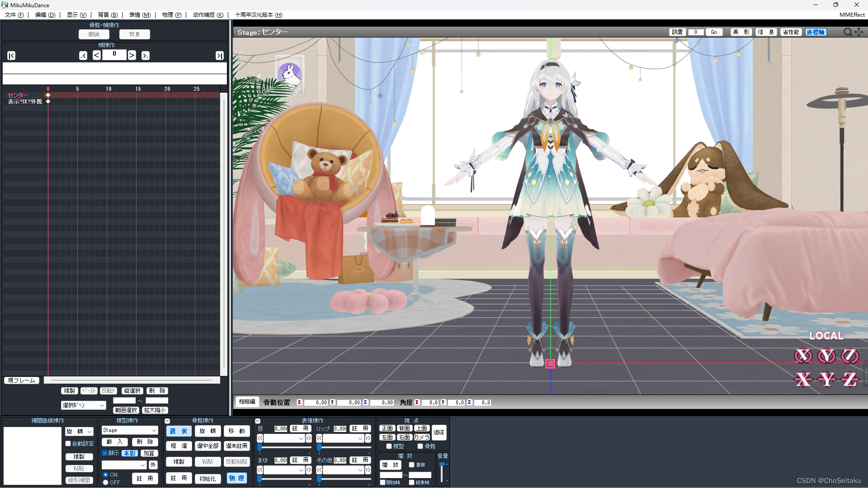Collapse the 骨骼操作 panel
The image size is (868, 488).
167,421
